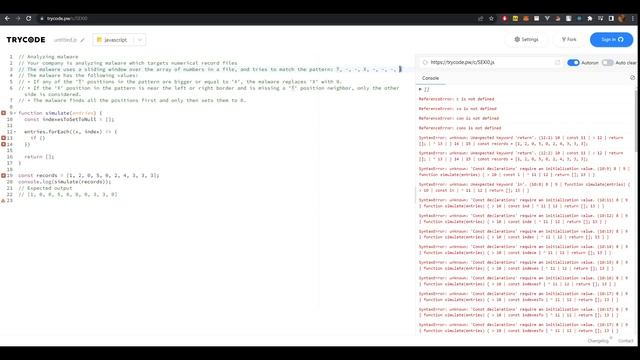This screenshot has height=360, width=640.
Task: Click the browser profile avatar
Action: [x=622, y=18]
